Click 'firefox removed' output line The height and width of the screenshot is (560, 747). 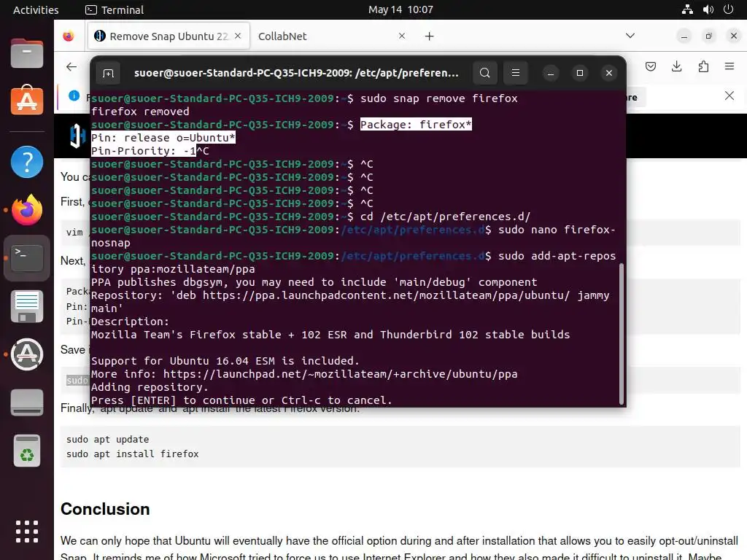tap(140, 112)
